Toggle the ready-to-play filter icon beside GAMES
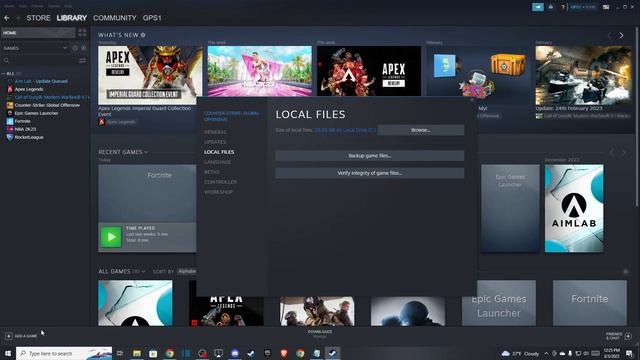Screen dimensions: 640x360 [x=84, y=48]
